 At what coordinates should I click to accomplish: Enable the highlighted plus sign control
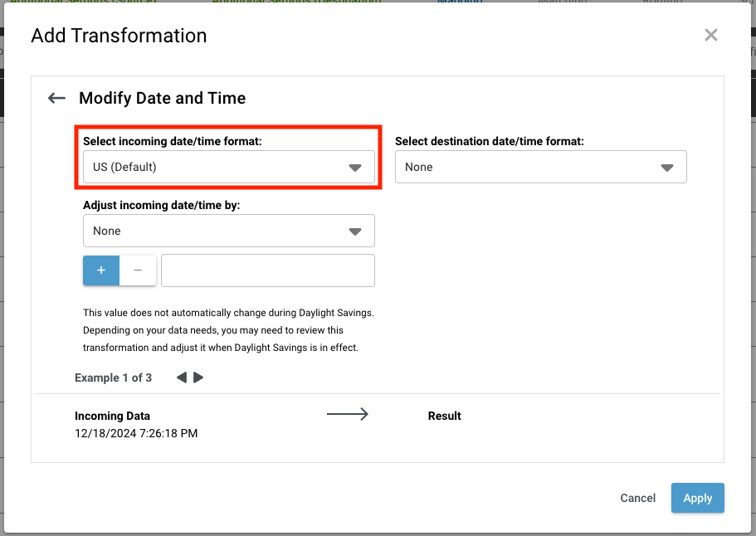(100, 270)
